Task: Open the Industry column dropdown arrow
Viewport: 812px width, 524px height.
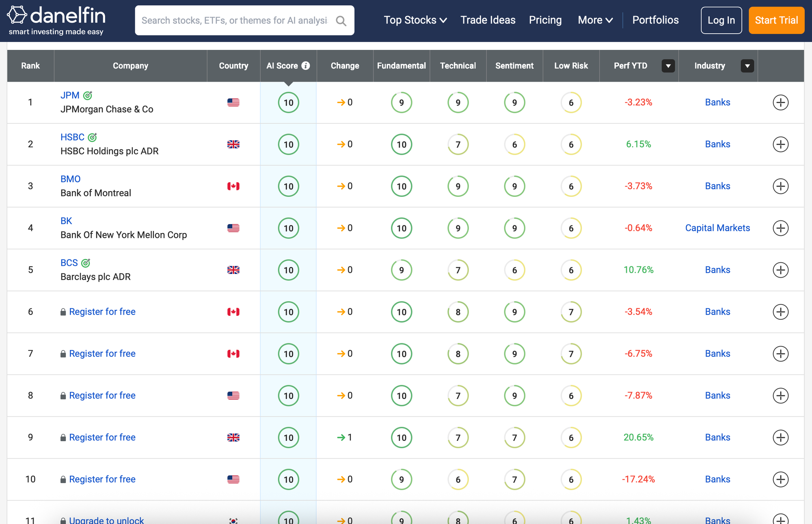Action: pyautogui.click(x=747, y=66)
